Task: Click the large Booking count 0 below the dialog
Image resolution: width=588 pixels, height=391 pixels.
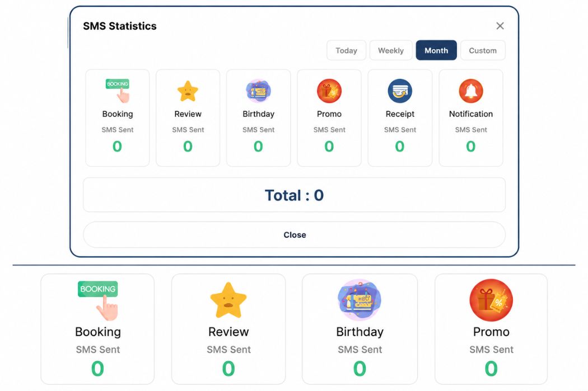Action: coord(97,369)
